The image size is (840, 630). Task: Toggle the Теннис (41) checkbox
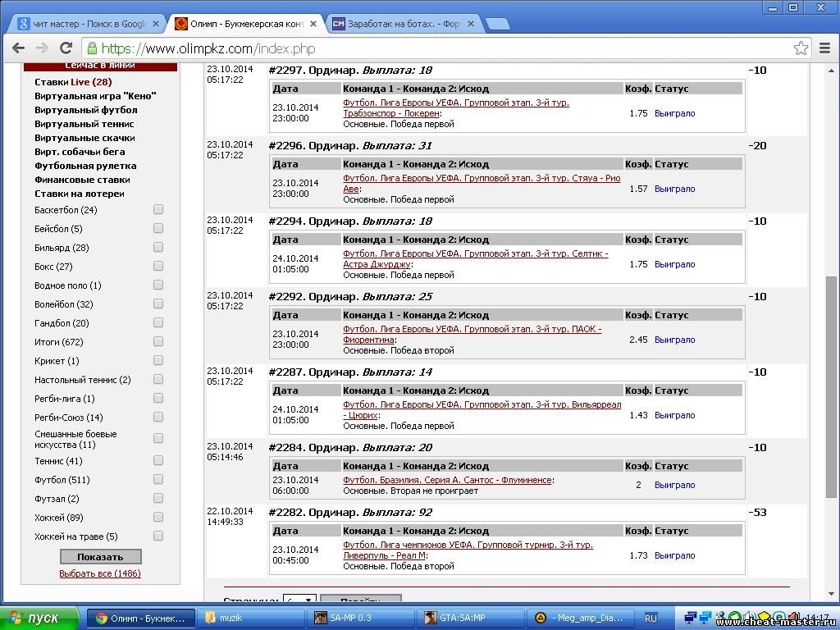(158, 461)
